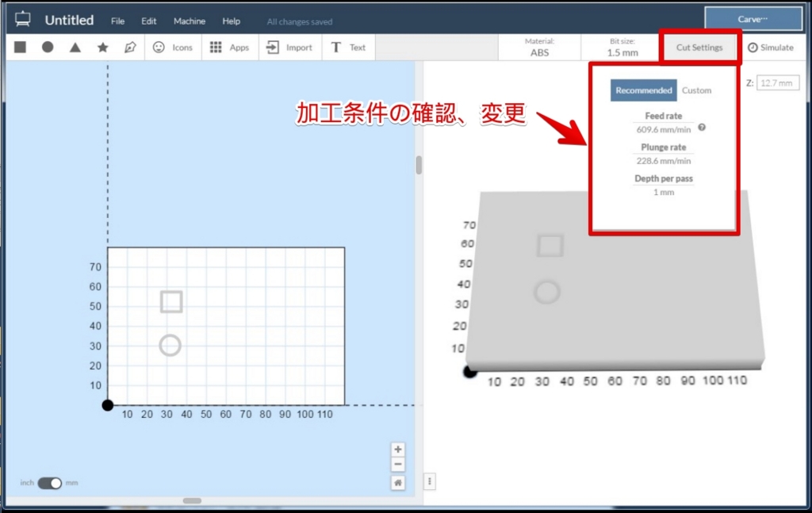Viewport: 812px width, 513px height.
Task: Open the Icons library
Action: pos(173,47)
